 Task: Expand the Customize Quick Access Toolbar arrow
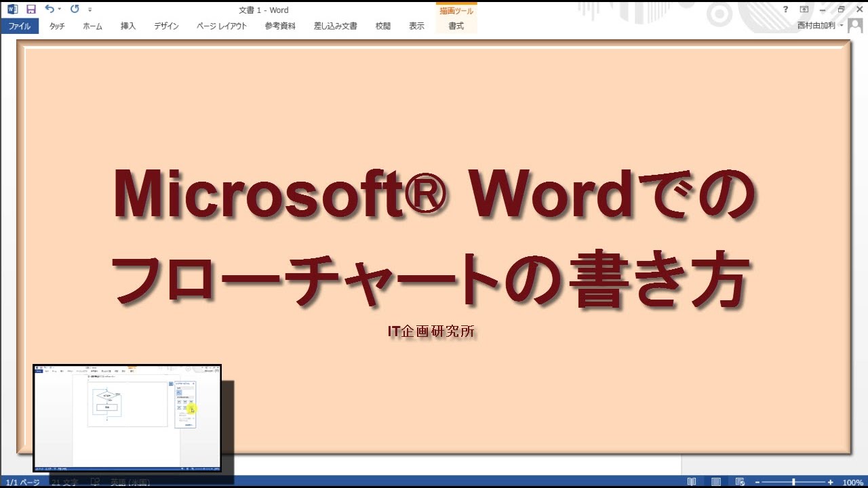pos(90,10)
